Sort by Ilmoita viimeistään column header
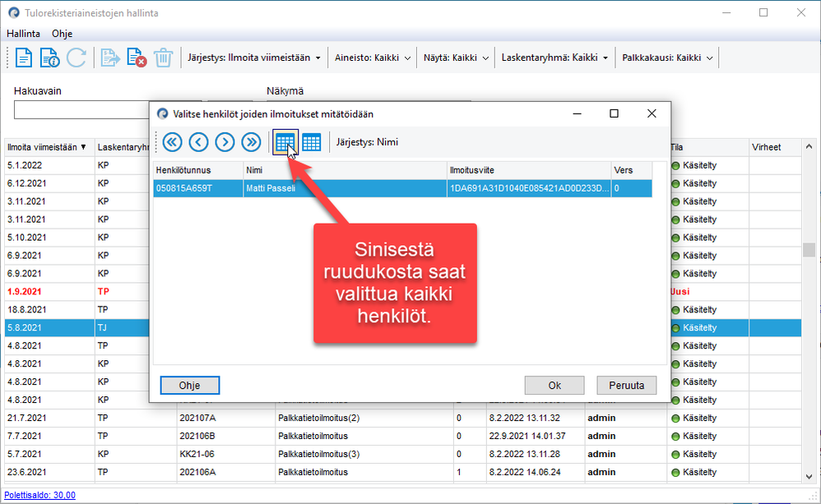The height and width of the screenshot is (504, 821). 49,148
